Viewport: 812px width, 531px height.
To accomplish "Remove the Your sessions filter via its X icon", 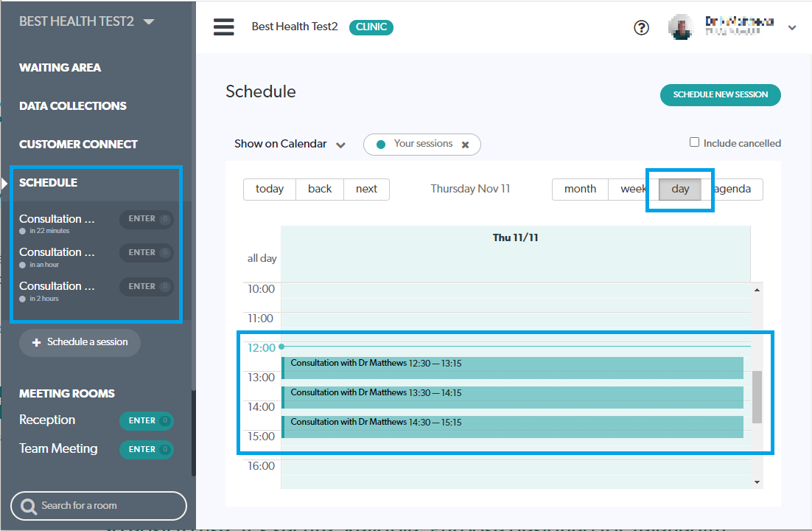I will pyautogui.click(x=466, y=145).
